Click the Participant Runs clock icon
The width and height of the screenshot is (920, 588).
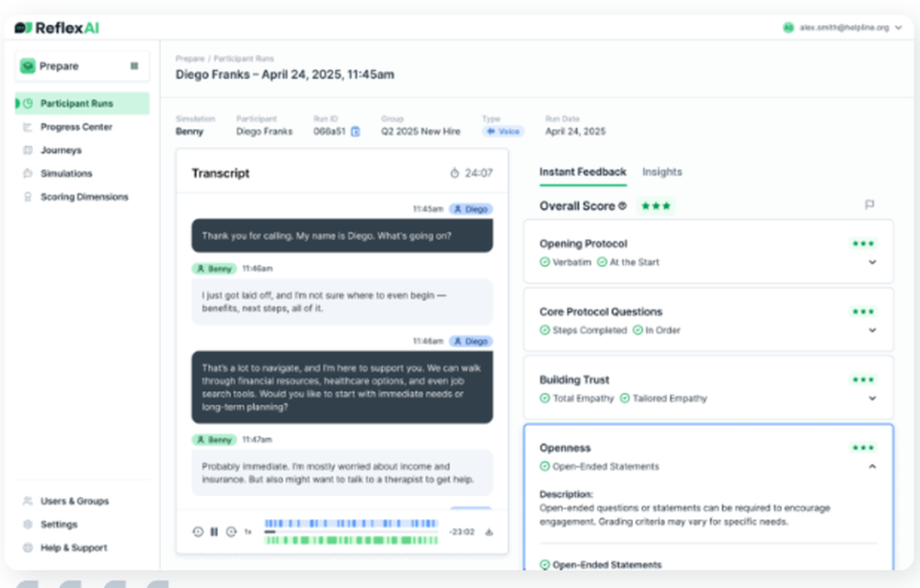[28, 103]
